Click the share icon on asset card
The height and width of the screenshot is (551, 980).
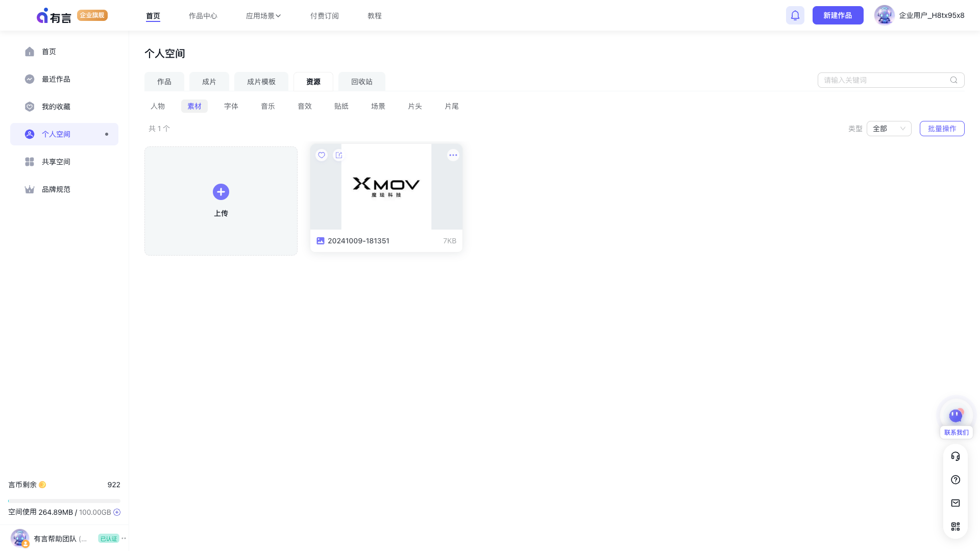[339, 155]
